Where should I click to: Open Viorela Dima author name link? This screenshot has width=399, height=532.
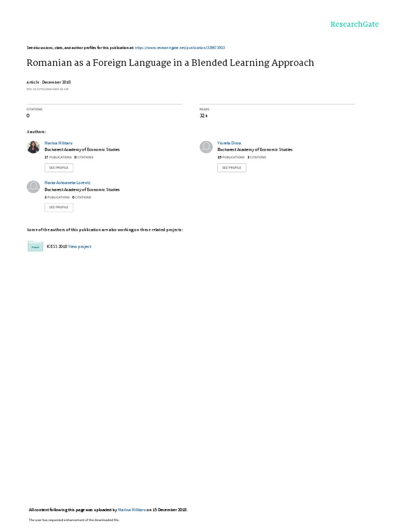pyautogui.click(x=229, y=143)
